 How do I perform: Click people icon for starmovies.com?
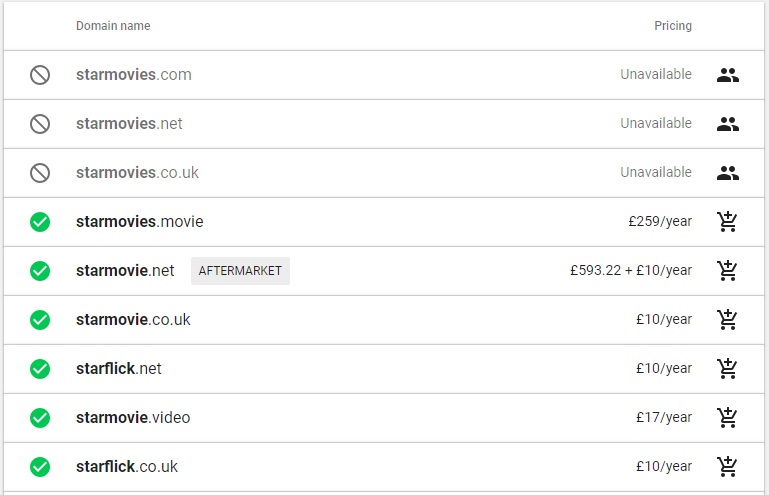click(727, 75)
